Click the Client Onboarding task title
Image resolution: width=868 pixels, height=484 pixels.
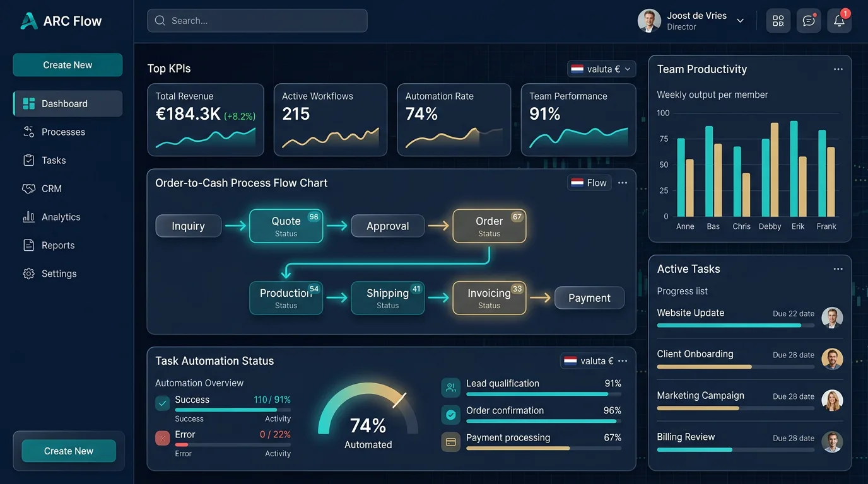(x=695, y=354)
